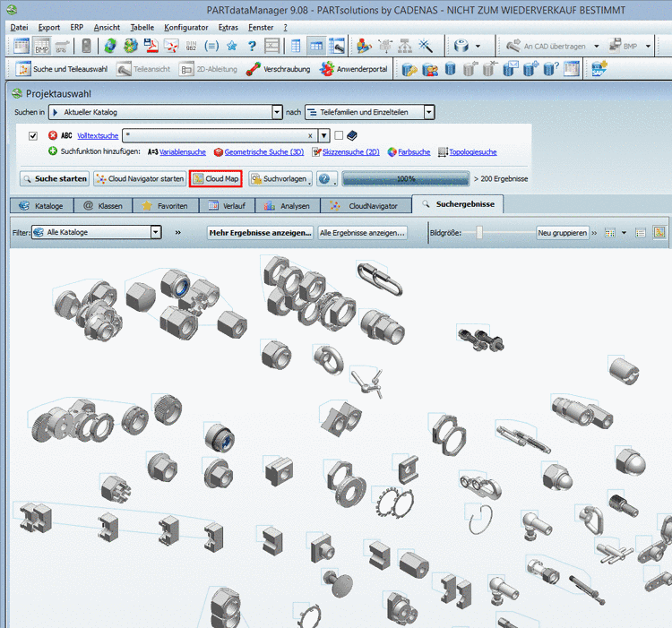Viewport: 672px width, 628px height.
Task: Open the Export menu
Action: 49,28
